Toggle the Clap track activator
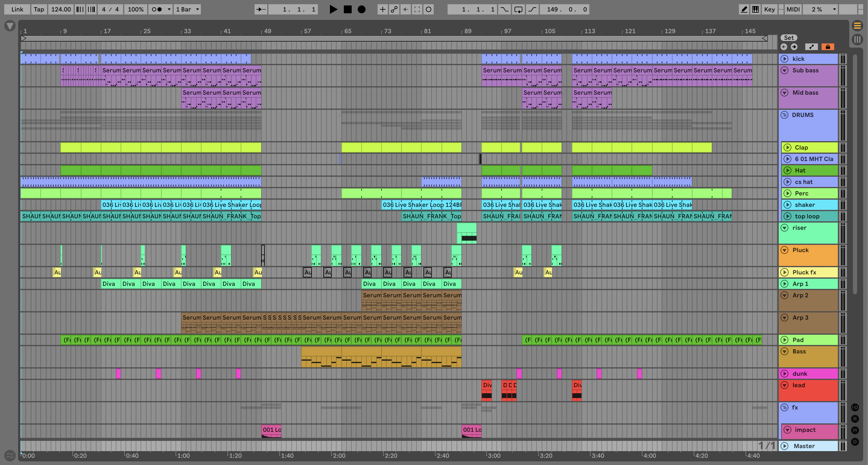The height and width of the screenshot is (465, 868). (787, 147)
